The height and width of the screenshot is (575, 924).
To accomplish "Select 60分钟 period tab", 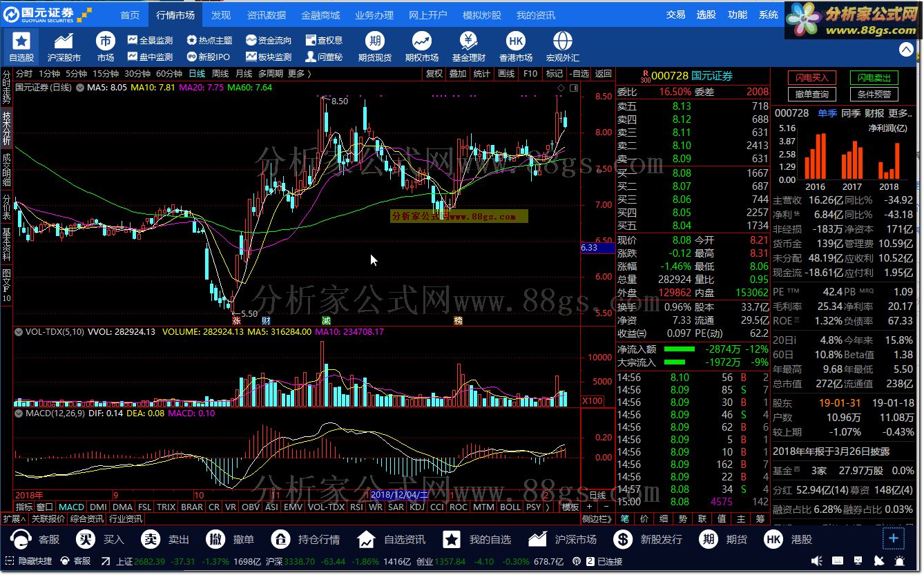I will click(x=169, y=74).
